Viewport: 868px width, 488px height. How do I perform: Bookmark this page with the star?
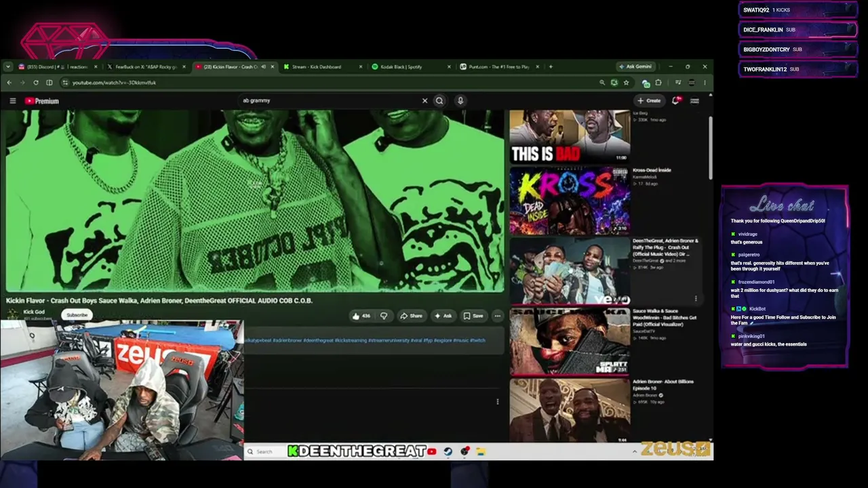coord(626,83)
